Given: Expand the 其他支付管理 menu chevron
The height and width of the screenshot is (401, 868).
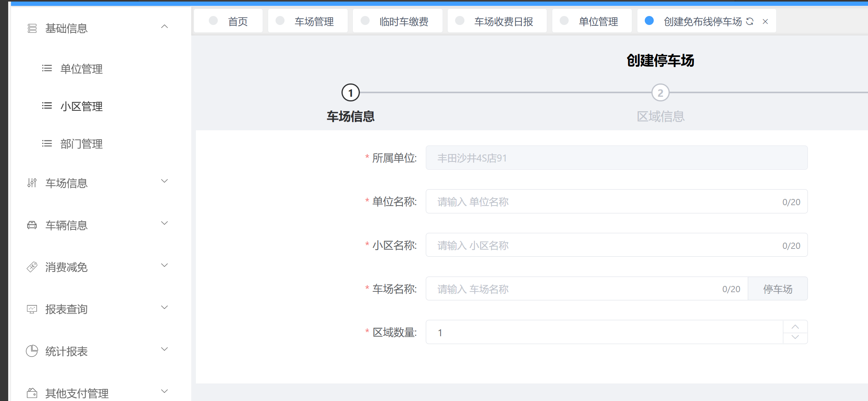Looking at the screenshot, I should tap(165, 391).
